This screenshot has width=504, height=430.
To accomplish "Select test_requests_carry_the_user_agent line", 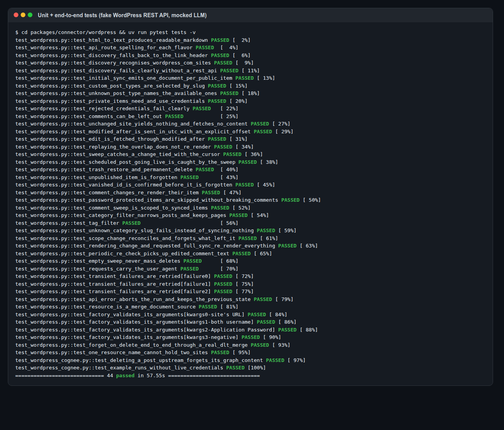I will 127,269.
